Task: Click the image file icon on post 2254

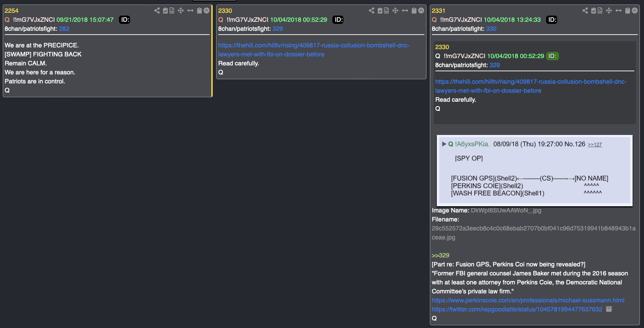Action: point(172,10)
